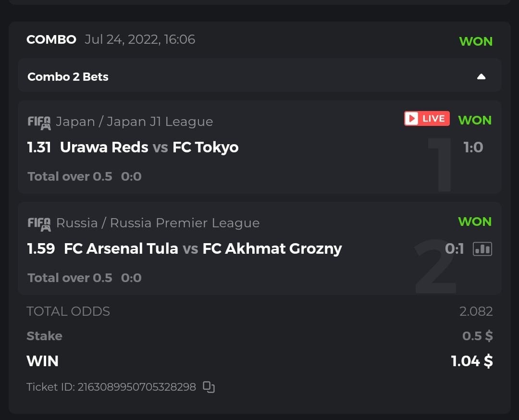Collapse the Combo 2 Bets arrow
Viewport: 519px width, 420px height.
click(481, 76)
